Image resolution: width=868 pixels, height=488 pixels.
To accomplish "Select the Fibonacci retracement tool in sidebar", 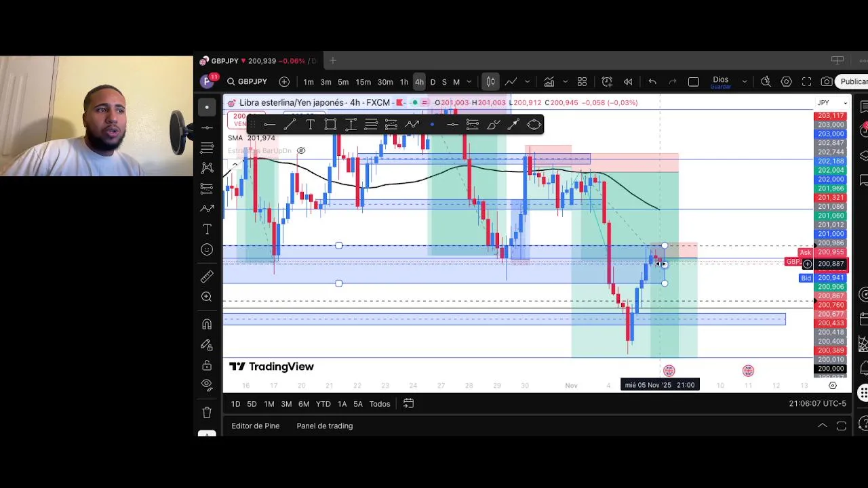I will pos(207,148).
